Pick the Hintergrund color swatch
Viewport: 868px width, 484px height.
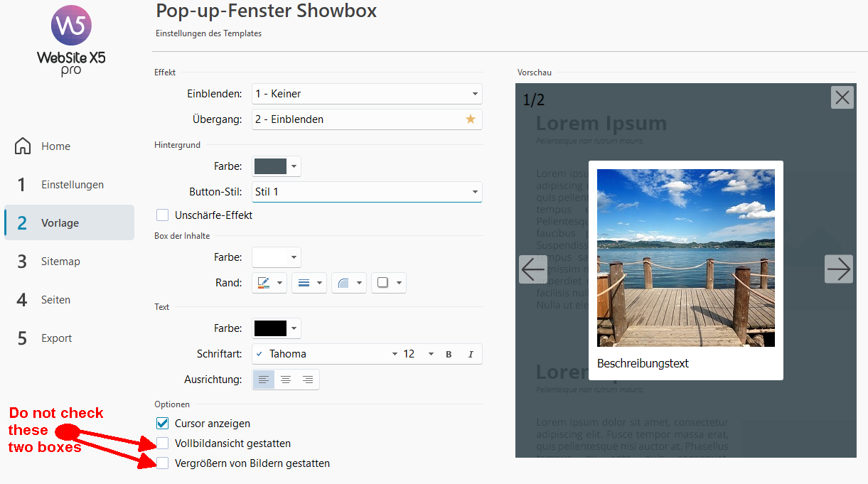coord(271,166)
